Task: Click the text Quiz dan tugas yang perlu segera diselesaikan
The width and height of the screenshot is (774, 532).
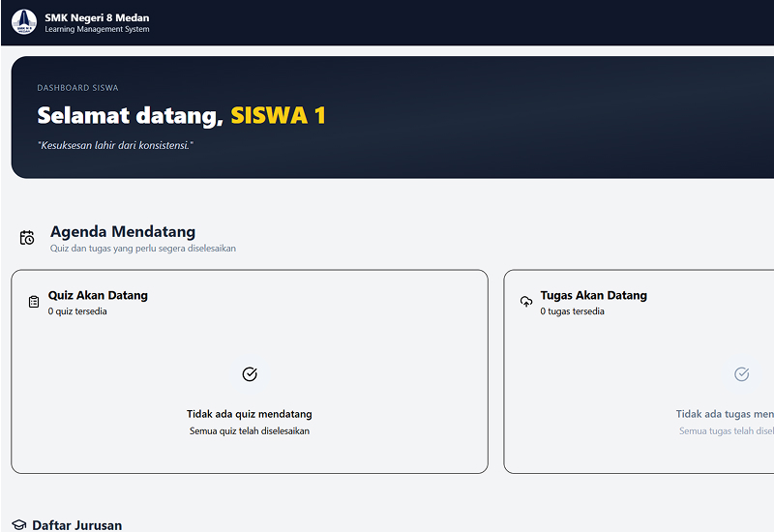Action: (142, 249)
